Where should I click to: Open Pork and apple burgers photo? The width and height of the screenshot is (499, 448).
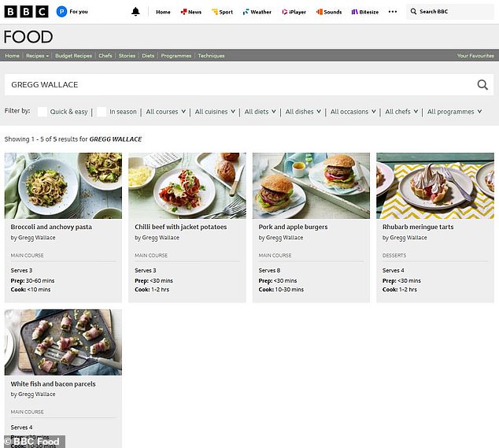point(311,186)
